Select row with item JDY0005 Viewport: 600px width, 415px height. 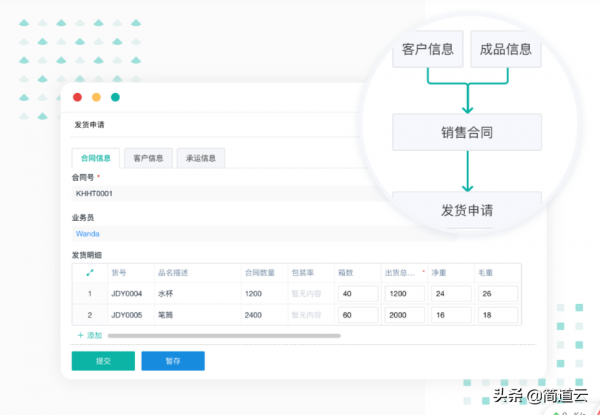[x=126, y=314]
